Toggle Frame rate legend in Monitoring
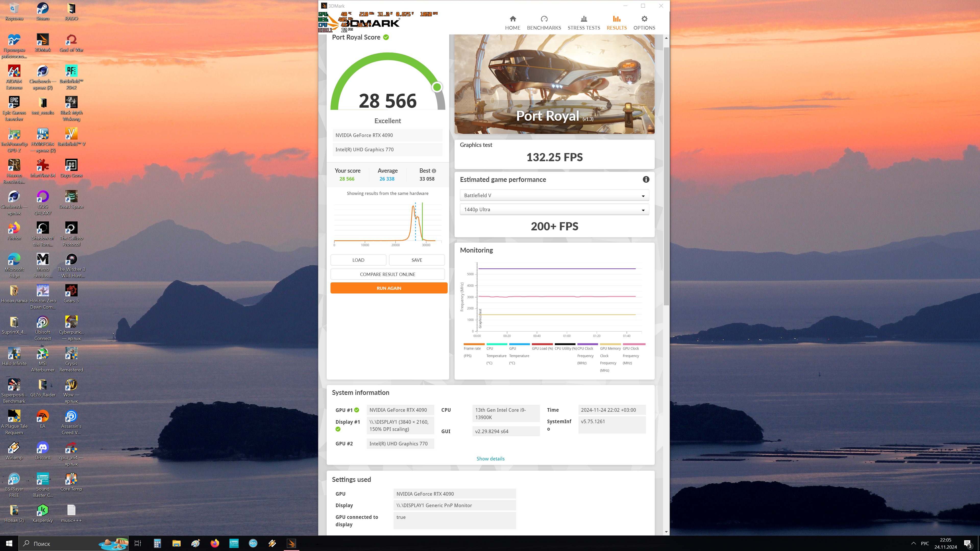 472,348
